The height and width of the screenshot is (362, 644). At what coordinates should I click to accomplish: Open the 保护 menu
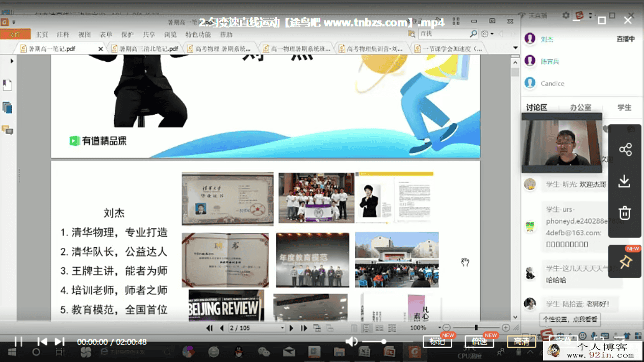tap(127, 35)
